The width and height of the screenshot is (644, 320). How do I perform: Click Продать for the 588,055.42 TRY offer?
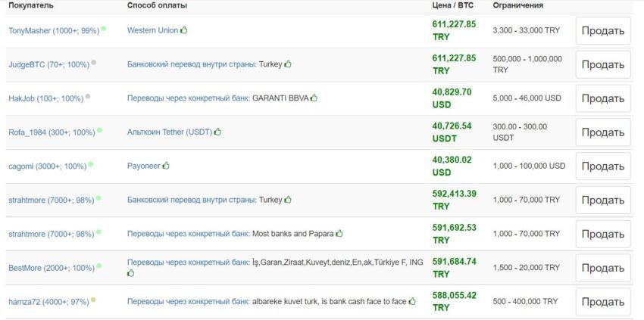pos(603,302)
